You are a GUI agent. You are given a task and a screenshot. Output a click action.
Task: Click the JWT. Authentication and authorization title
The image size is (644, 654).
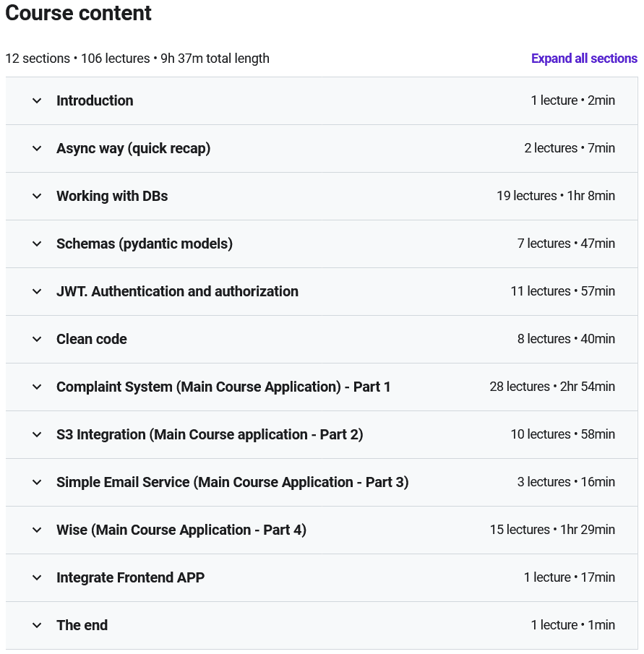pos(177,291)
